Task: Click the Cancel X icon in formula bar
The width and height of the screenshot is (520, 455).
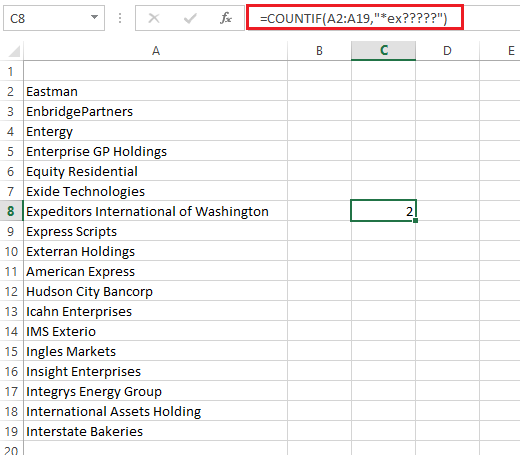Action: (154, 18)
